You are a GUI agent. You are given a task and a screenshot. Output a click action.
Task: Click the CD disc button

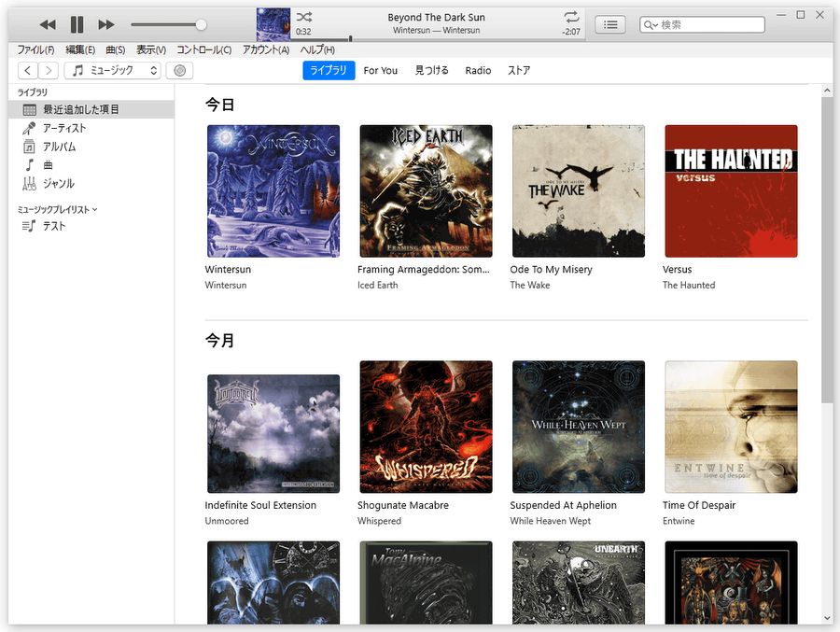coord(179,70)
